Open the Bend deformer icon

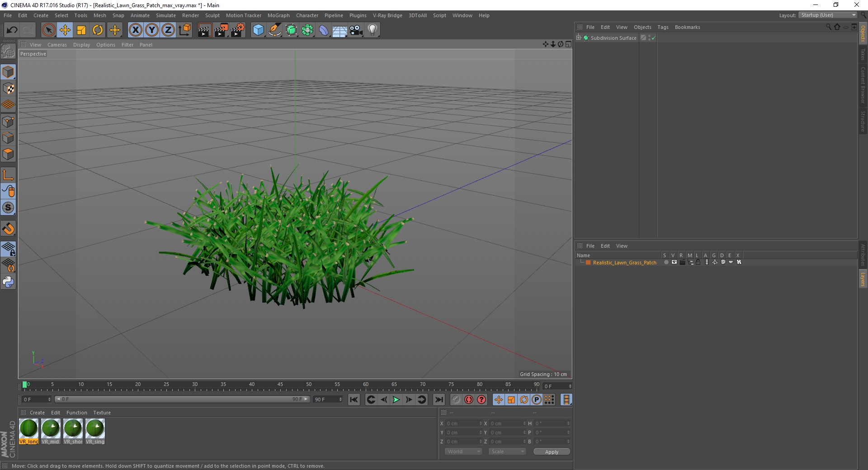point(324,30)
